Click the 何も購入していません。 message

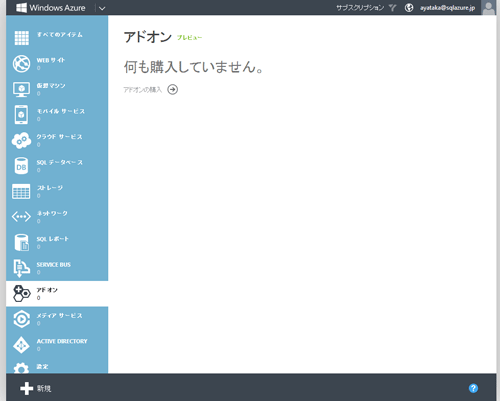(194, 67)
